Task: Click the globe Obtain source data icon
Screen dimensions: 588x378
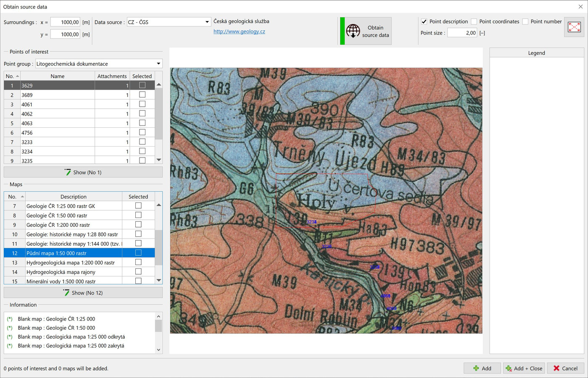Action: [x=353, y=31]
